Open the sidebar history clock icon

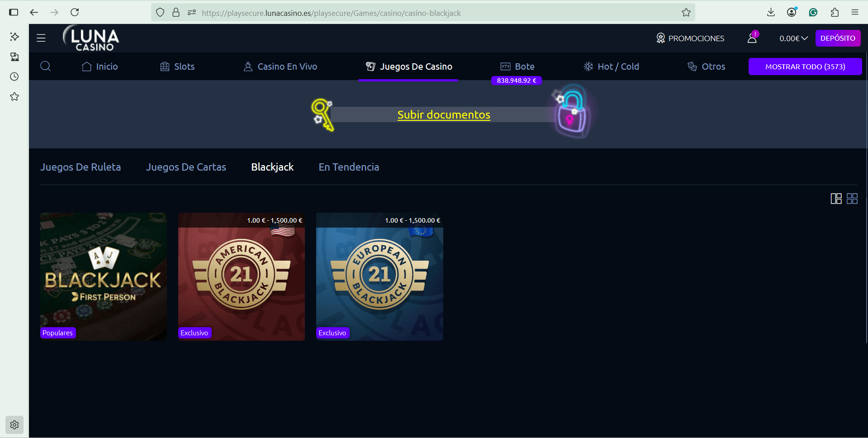(14, 76)
